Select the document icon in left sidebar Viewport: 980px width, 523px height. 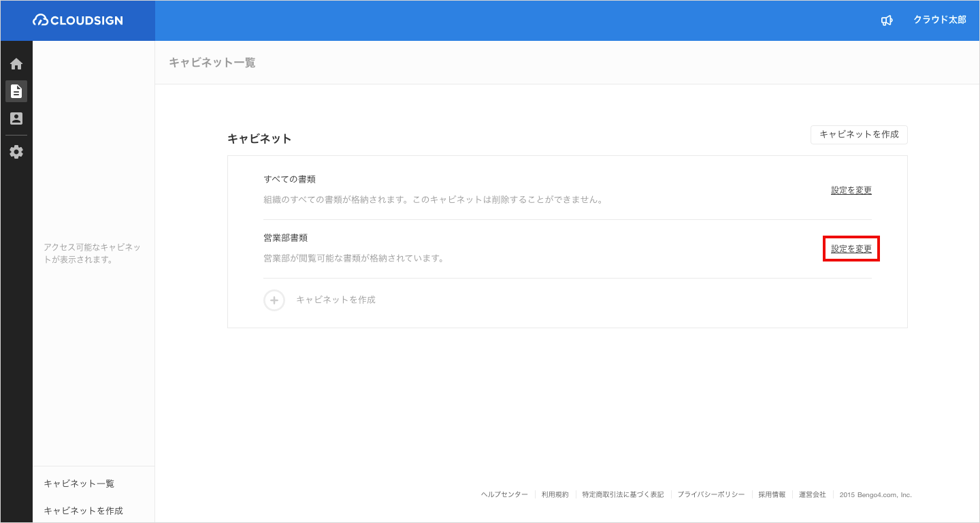click(16, 91)
